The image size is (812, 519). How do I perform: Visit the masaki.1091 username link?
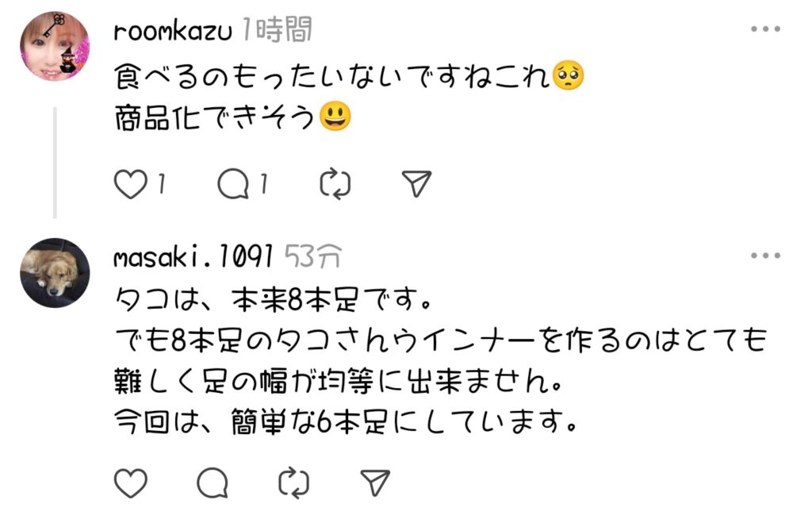193,256
